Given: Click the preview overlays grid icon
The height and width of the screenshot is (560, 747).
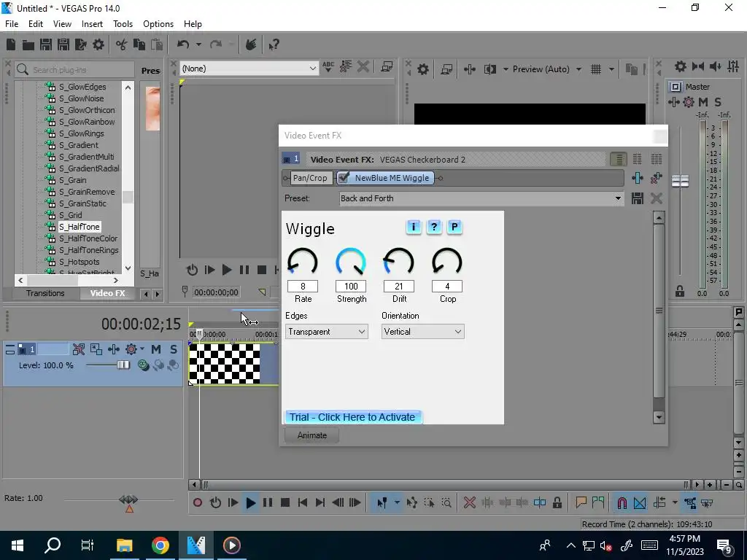Looking at the screenshot, I should [x=596, y=69].
